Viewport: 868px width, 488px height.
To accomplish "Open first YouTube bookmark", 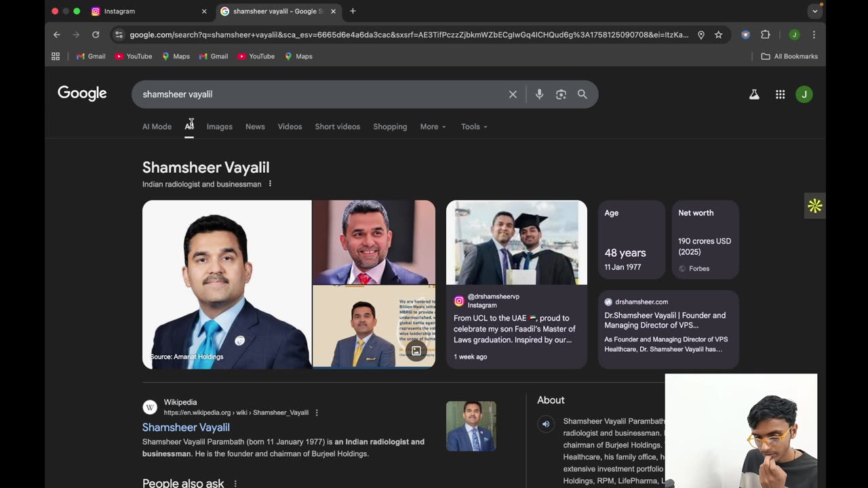I will pos(134,56).
